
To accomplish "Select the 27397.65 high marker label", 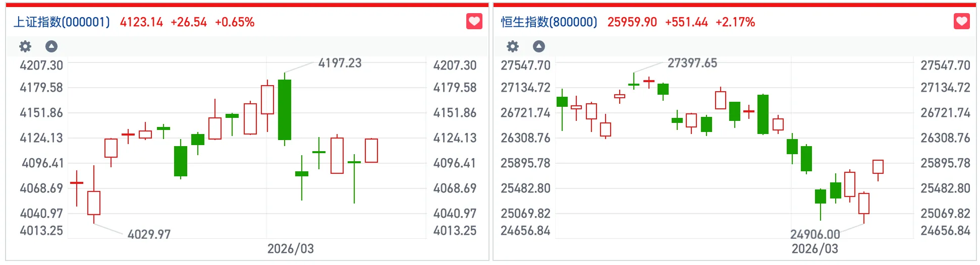I will [692, 63].
